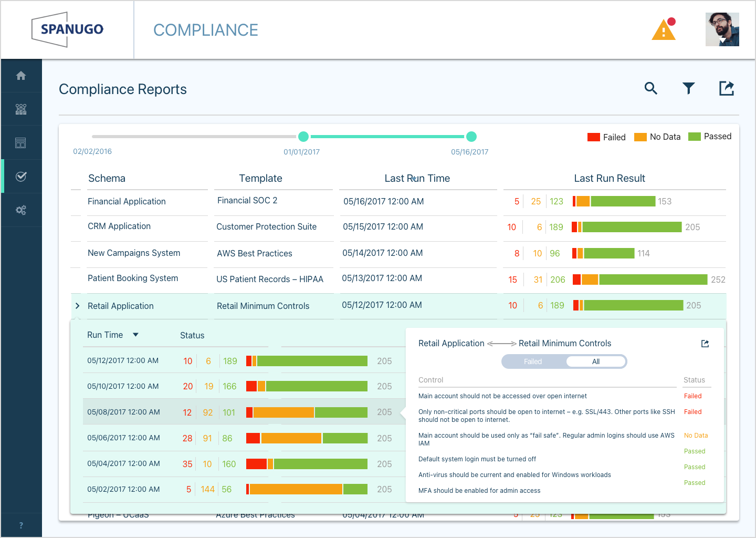Select the 05/08/2017 12:00 AM run

(123, 412)
